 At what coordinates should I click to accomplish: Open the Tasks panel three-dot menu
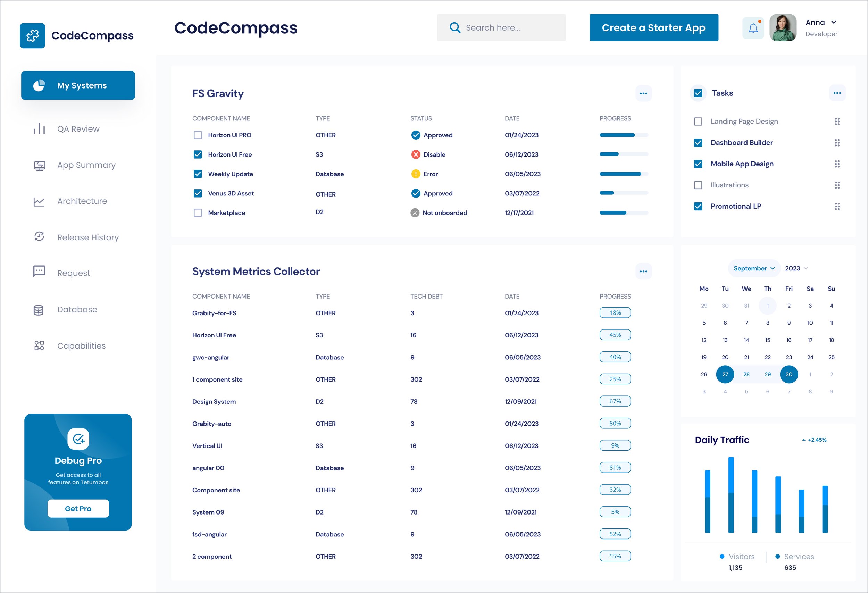pyautogui.click(x=837, y=93)
